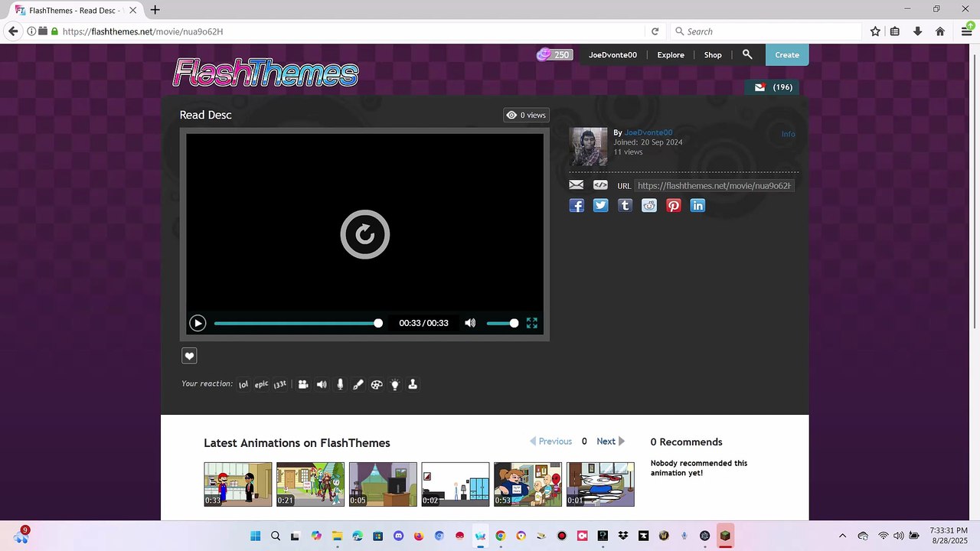Share the animation on Facebook
980x551 pixels.
click(577, 206)
